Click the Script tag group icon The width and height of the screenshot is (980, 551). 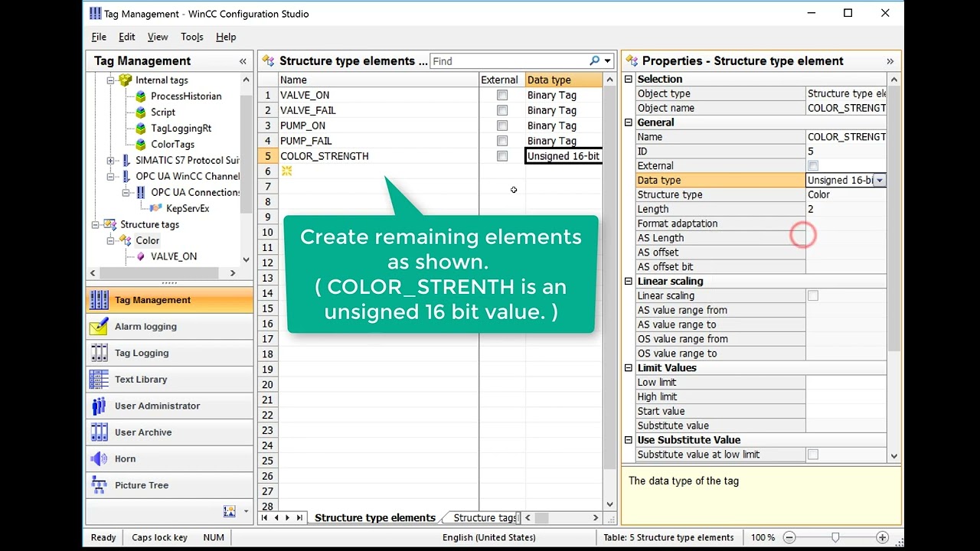click(x=141, y=112)
